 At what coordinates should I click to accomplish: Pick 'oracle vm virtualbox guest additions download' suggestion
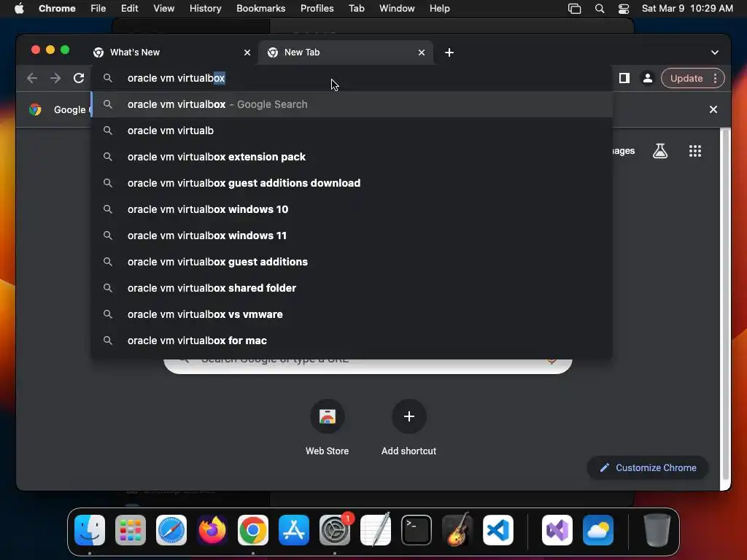click(x=352, y=183)
